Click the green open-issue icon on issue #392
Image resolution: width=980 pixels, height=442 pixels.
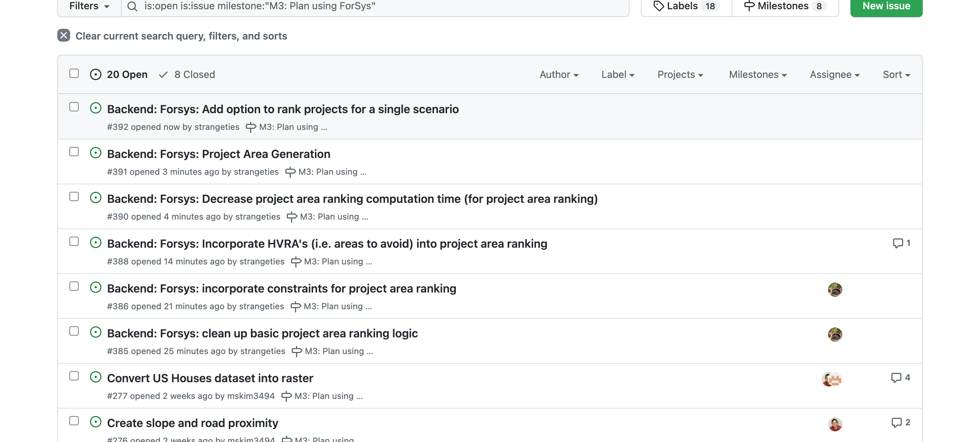point(95,109)
